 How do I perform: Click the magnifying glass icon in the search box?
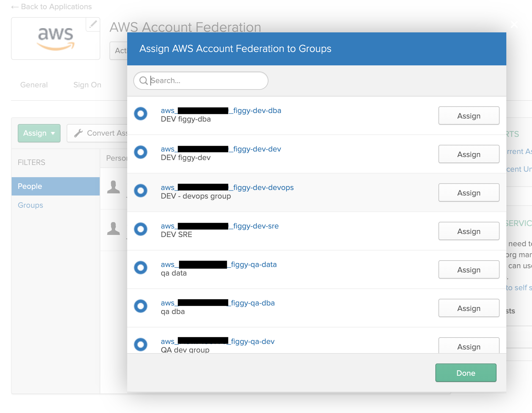tap(144, 81)
